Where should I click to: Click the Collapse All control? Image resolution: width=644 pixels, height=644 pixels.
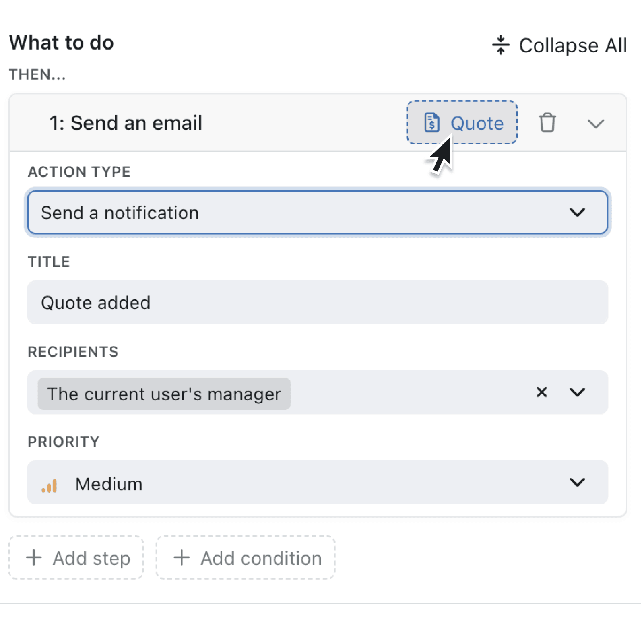click(559, 45)
